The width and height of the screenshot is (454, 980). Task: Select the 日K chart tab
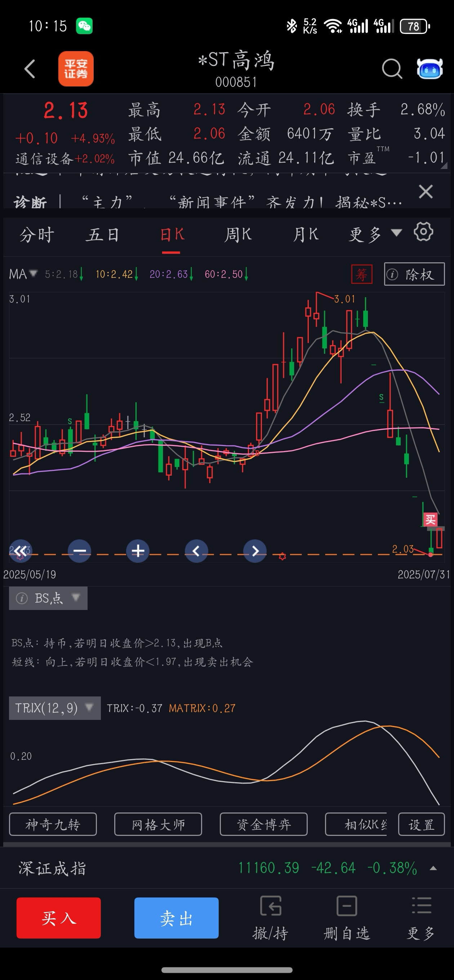[x=172, y=234]
